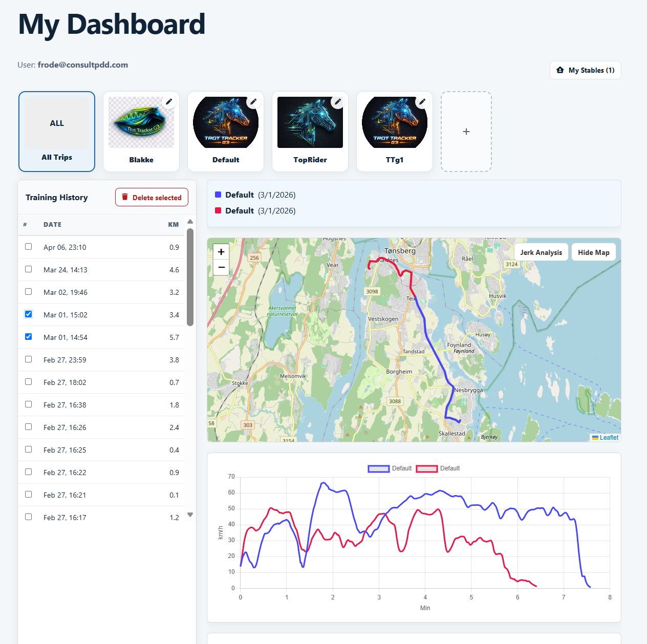Click the Training History heading

[57, 197]
